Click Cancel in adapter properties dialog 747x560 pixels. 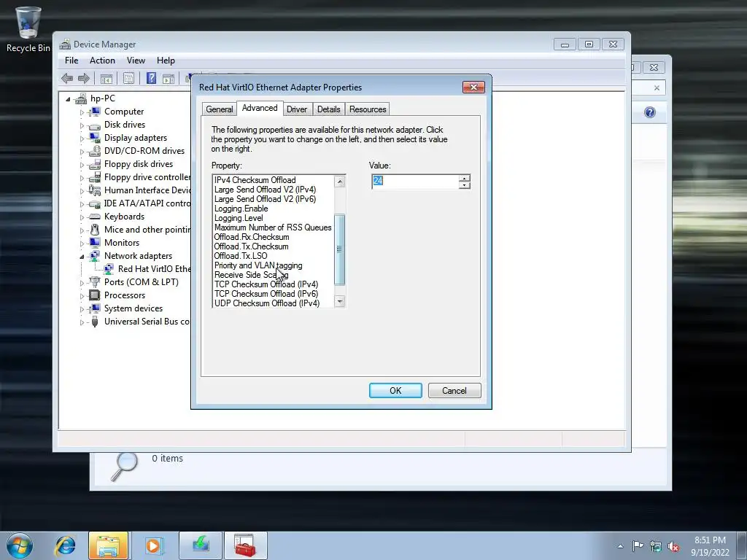(x=454, y=391)
